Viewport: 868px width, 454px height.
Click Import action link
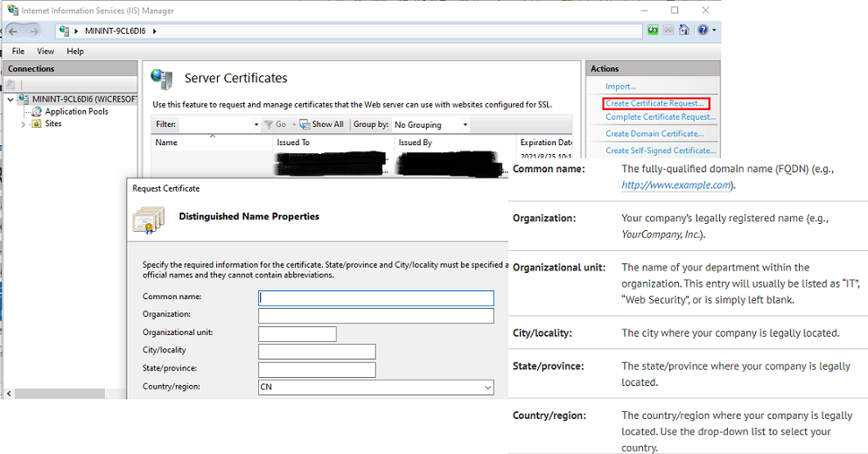[620, 87]
